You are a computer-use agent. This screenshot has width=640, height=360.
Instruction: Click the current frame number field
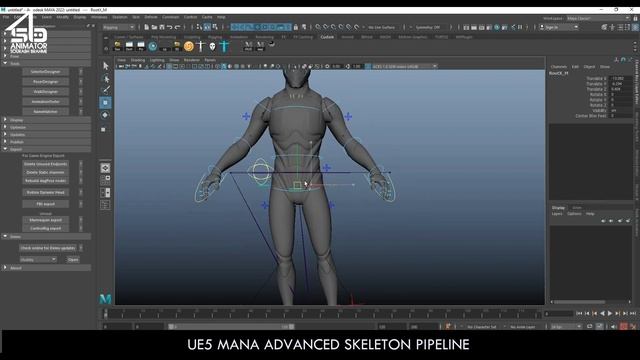[x=558, y=313]
